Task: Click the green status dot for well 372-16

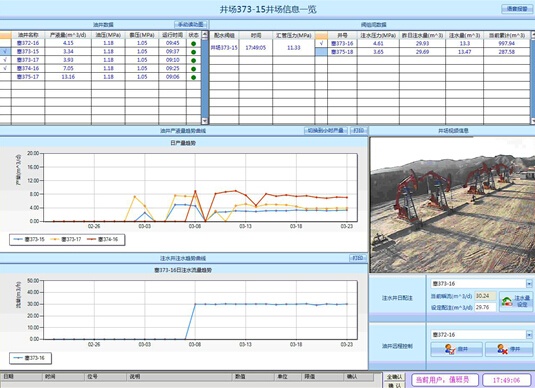Action: 193,43
